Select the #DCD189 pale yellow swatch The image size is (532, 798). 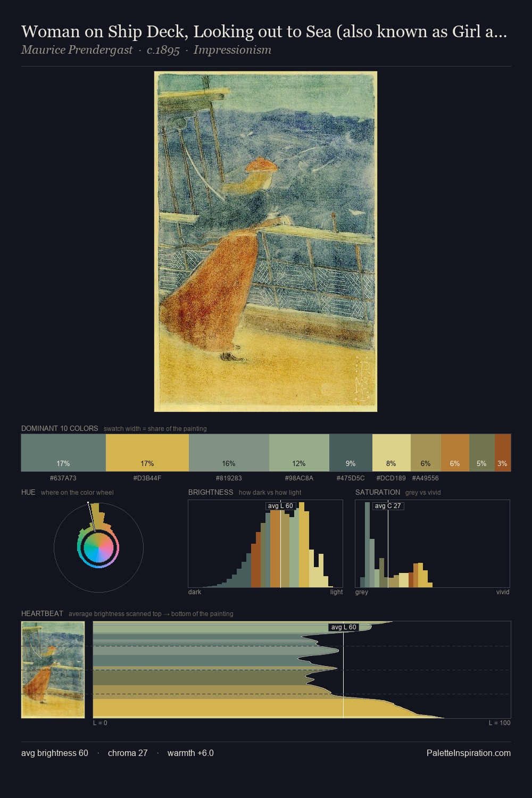tap(392, 453)
